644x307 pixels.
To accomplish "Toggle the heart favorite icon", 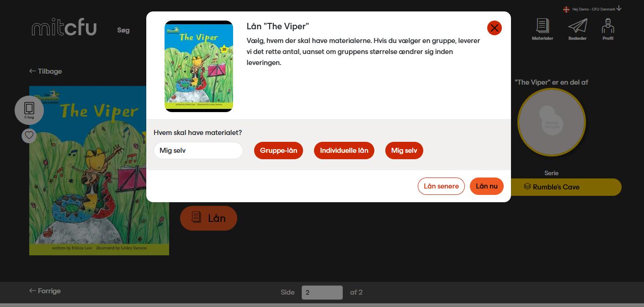I will click(x=29, y=135).
